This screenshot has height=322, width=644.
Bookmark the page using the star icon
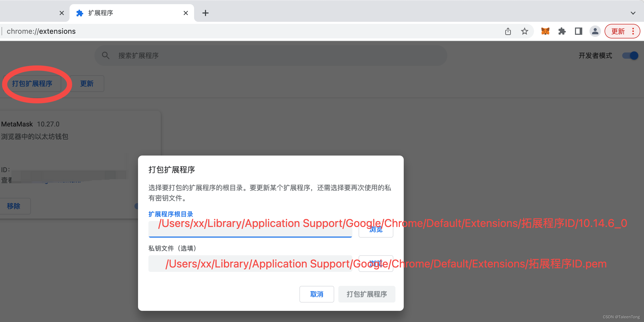coord(524,31)
